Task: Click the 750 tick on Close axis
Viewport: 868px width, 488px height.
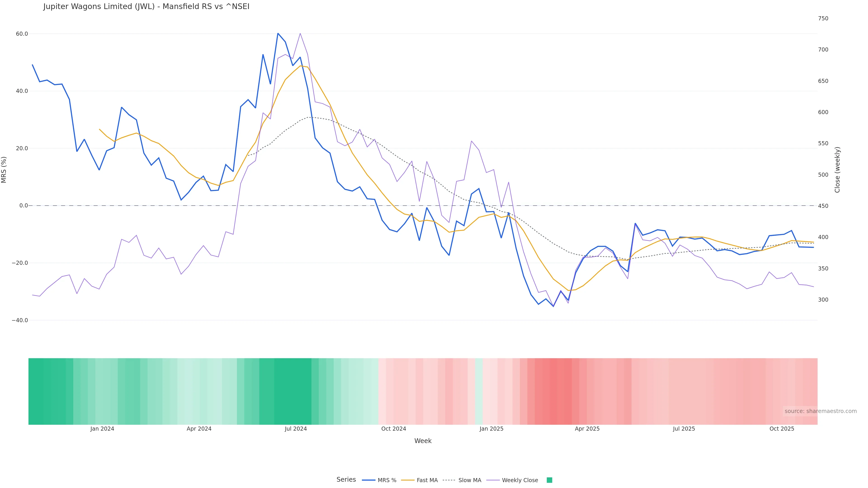Action: (x=823, y=19)
